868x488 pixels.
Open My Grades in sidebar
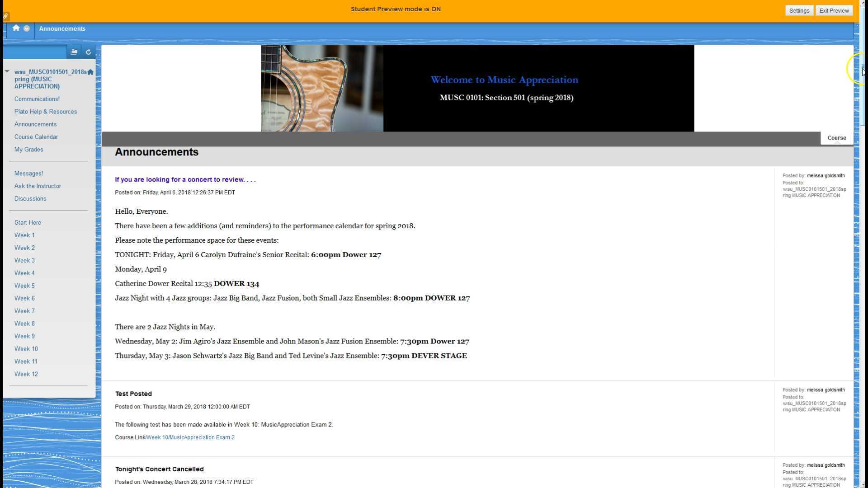click(28, 150)
